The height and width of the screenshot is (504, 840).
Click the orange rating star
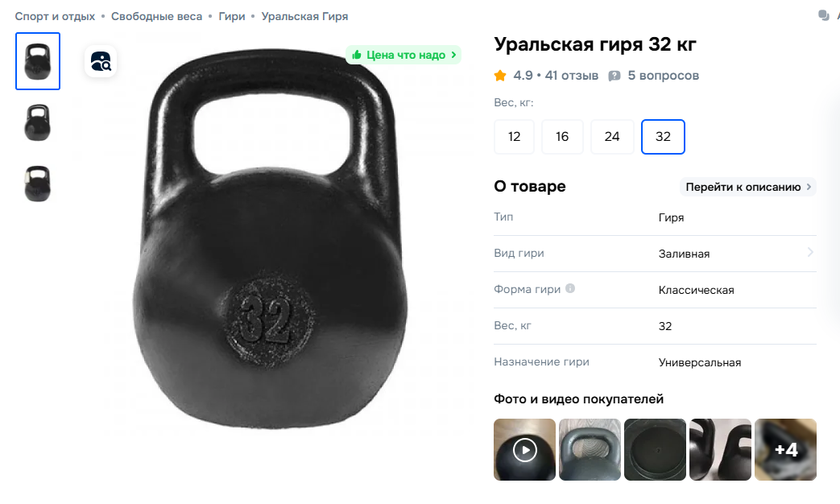point(500,76)
